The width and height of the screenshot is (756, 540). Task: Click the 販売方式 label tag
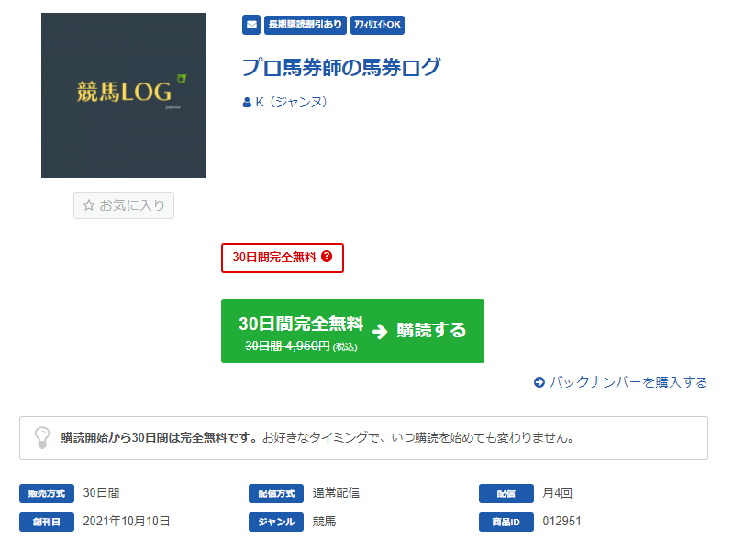pyautogui.click(x=47, y=493)
